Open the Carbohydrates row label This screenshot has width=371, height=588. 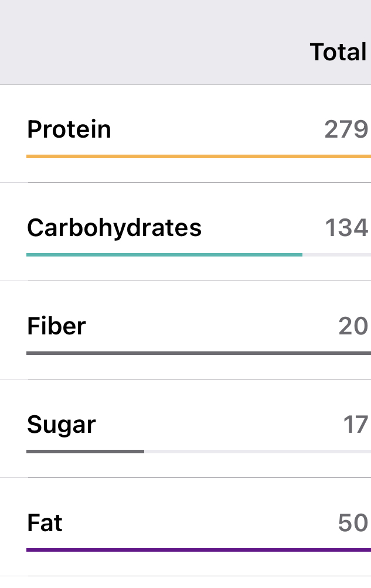[x=114, y=228]
